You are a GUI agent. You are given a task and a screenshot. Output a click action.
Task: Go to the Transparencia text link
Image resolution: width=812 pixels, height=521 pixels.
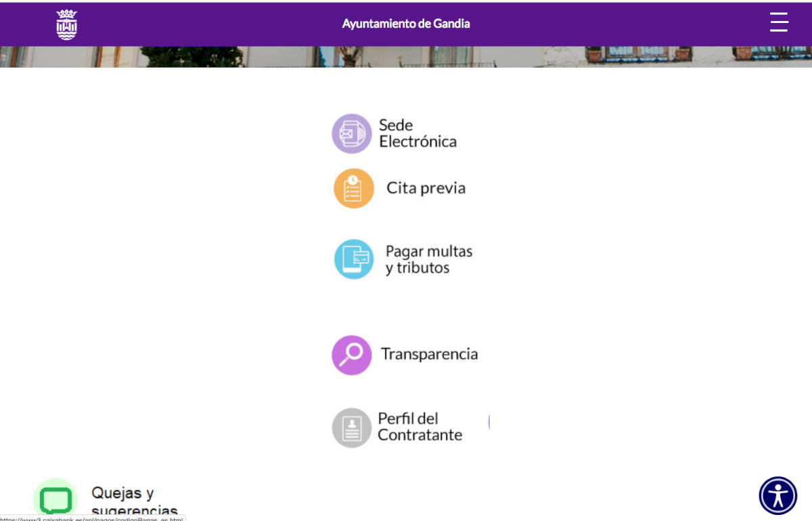[x=429, y=354]
